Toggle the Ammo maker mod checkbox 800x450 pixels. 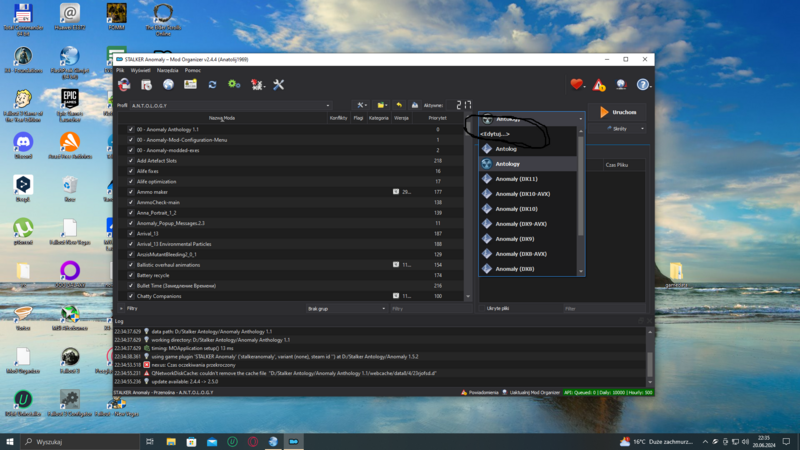point(131,191)
